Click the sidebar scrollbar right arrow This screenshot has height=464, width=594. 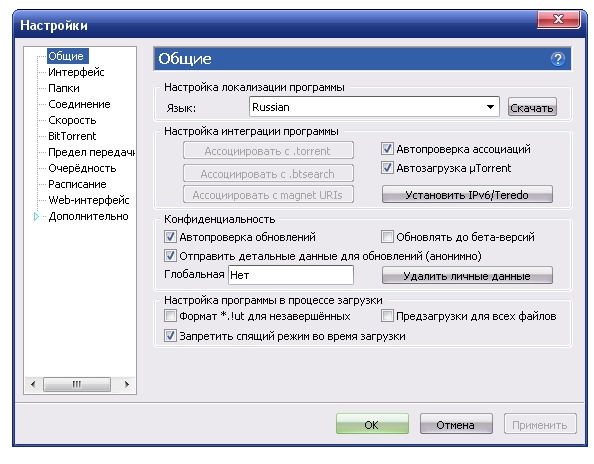coord(127,384)
